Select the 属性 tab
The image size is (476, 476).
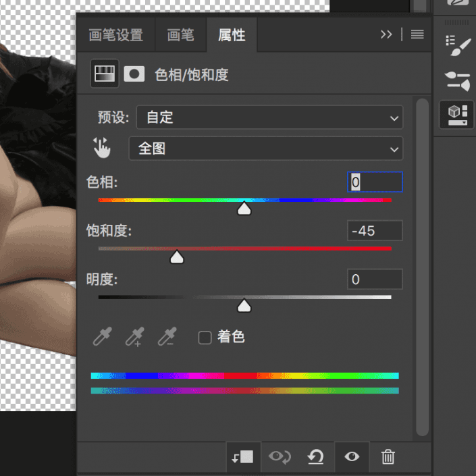pyautogui.click(x=232, y=35)
